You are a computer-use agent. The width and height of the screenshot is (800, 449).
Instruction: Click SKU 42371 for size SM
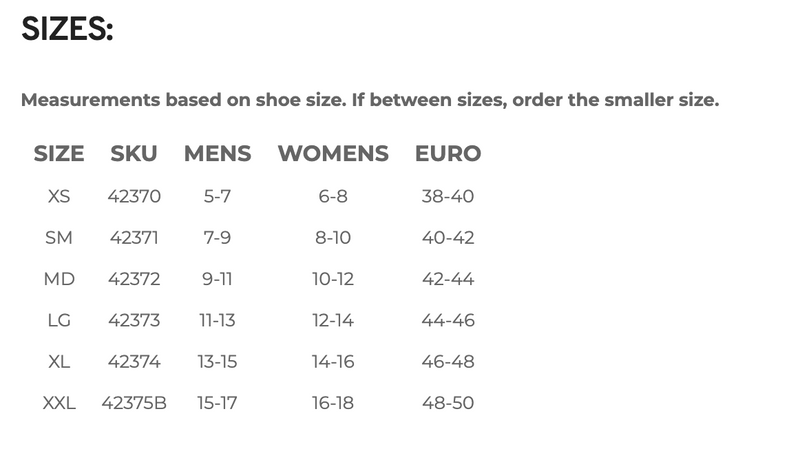tap(134, 238)
